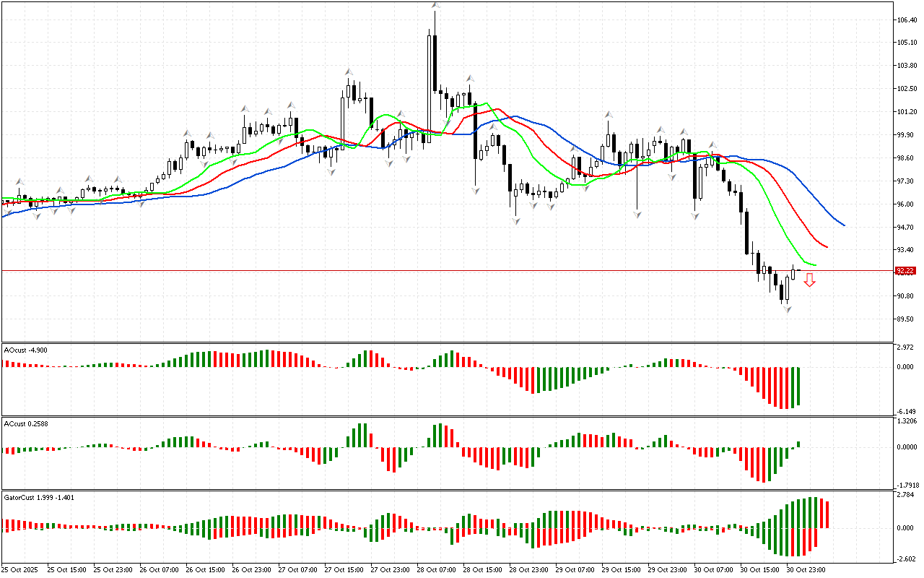Click the 28 Oct 07:00 time label
The image size is (924, 578).
click(x=435, y=569)
